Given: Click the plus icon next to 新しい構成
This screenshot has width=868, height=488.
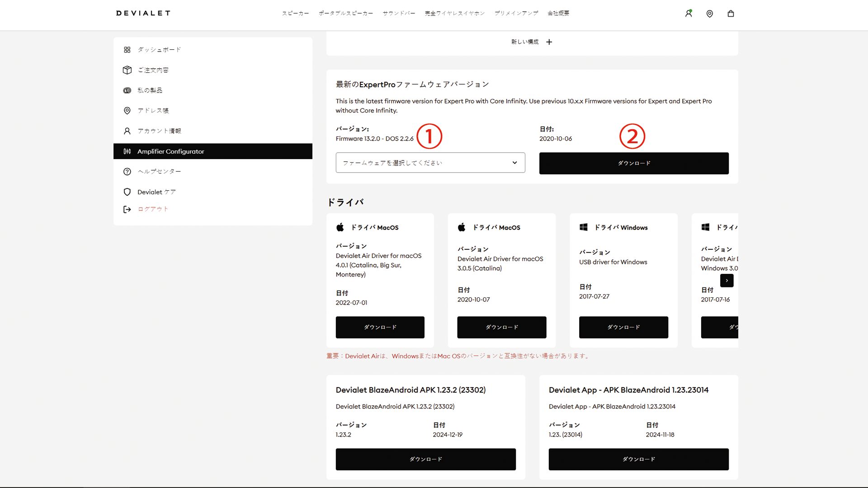Looking at the screenshot, I should [549, 42].
